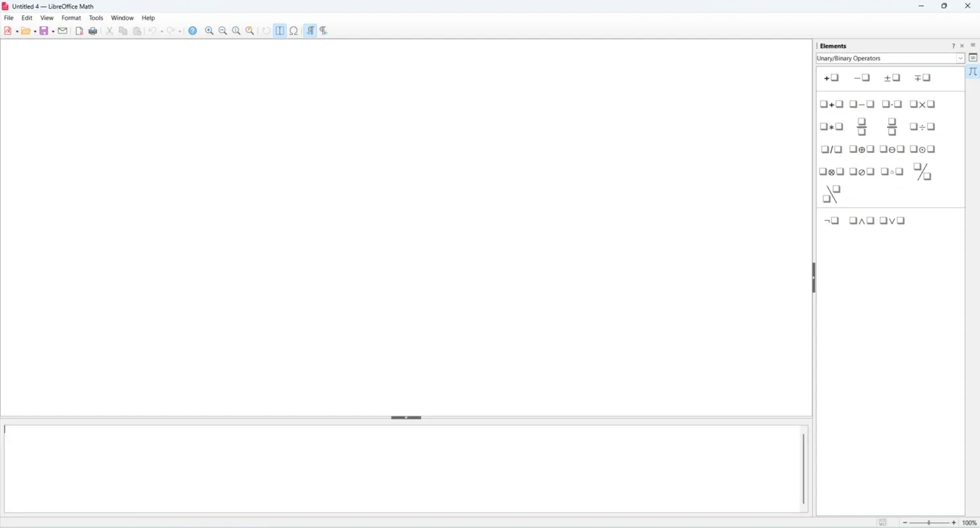Image resolution: width=980 pixels, height=528 pixels.
Task: Insert the boolean NOT operator
Action: 830,220
